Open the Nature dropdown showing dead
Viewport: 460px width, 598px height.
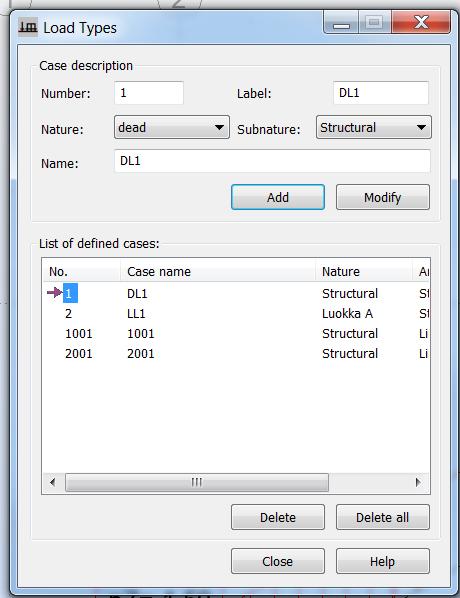172,127
